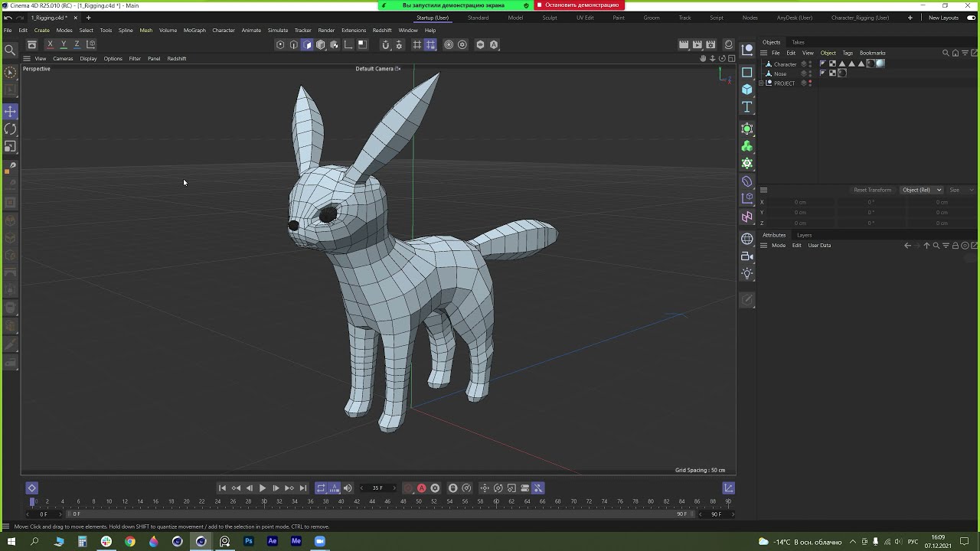
Task: Add a Text spline object
Action: click(x=747, y=107)
